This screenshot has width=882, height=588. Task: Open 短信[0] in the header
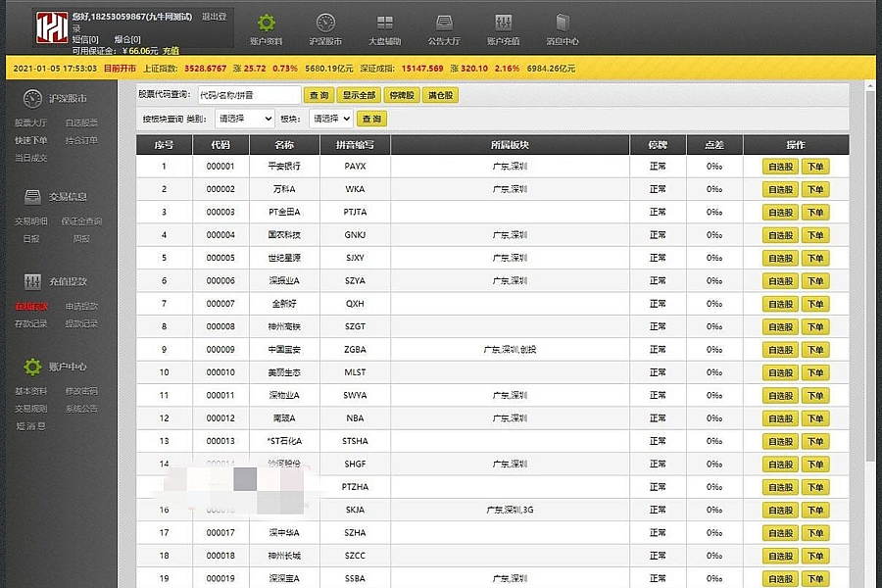pos(85,39)
